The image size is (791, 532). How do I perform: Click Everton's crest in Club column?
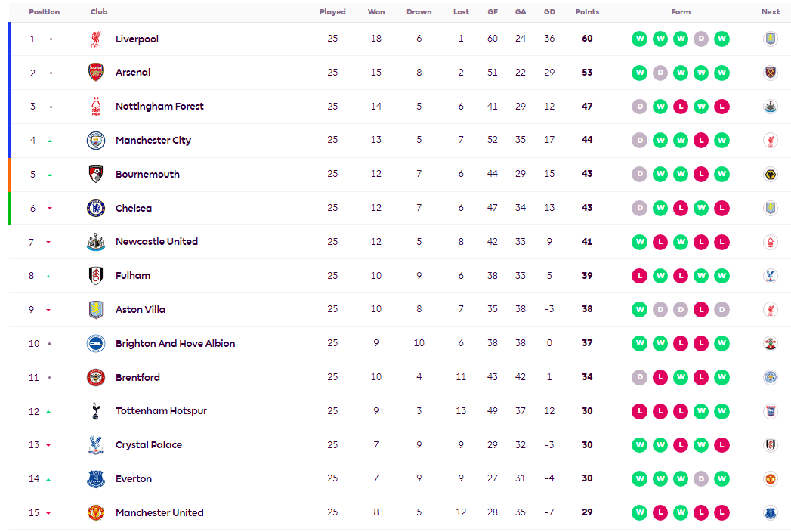96,478
